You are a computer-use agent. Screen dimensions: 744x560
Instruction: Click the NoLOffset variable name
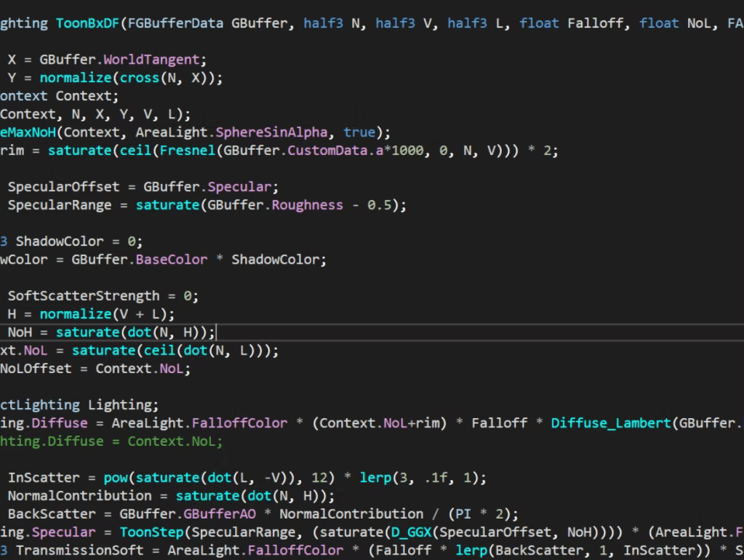click(x=36, y=369)
